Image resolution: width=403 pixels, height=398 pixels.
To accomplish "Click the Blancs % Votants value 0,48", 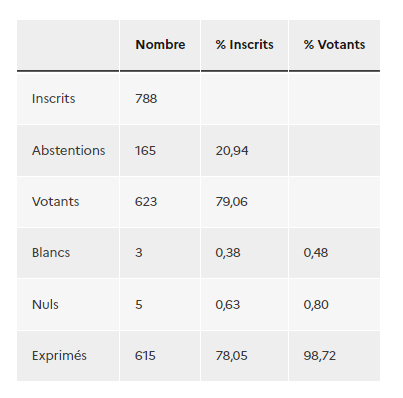I will click(x=316, y=253).
